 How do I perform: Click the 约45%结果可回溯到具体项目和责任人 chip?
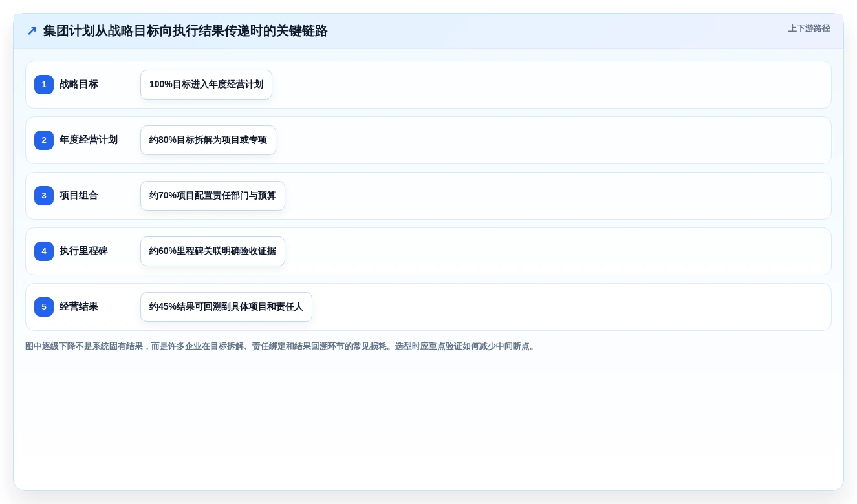(226, 307)
